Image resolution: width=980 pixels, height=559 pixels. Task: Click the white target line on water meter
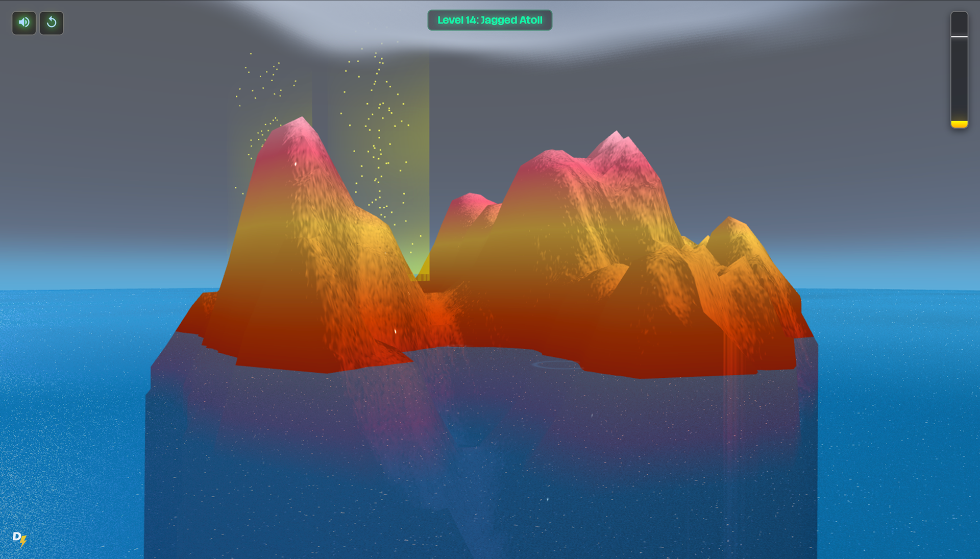[959, 37]
